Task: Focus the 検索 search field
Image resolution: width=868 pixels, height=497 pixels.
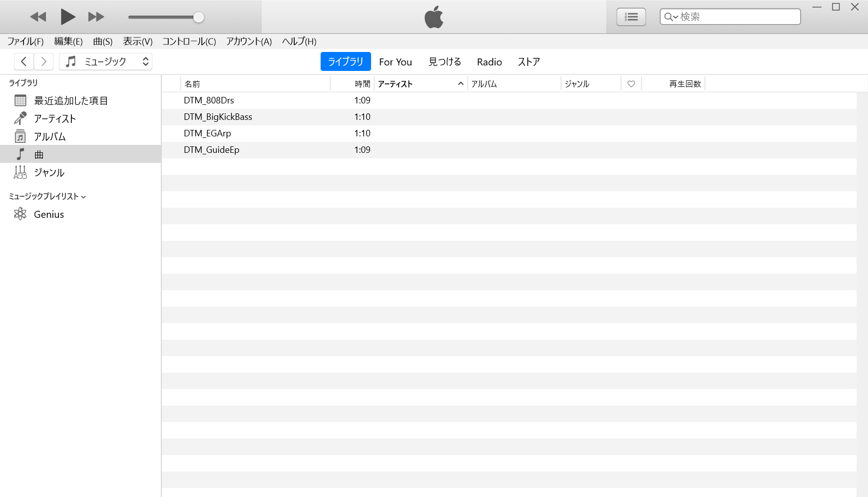Action: click(730, 16)
